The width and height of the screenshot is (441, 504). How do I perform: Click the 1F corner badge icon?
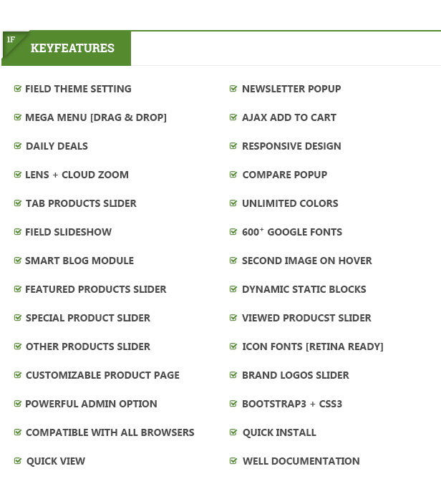click(11, 40)
